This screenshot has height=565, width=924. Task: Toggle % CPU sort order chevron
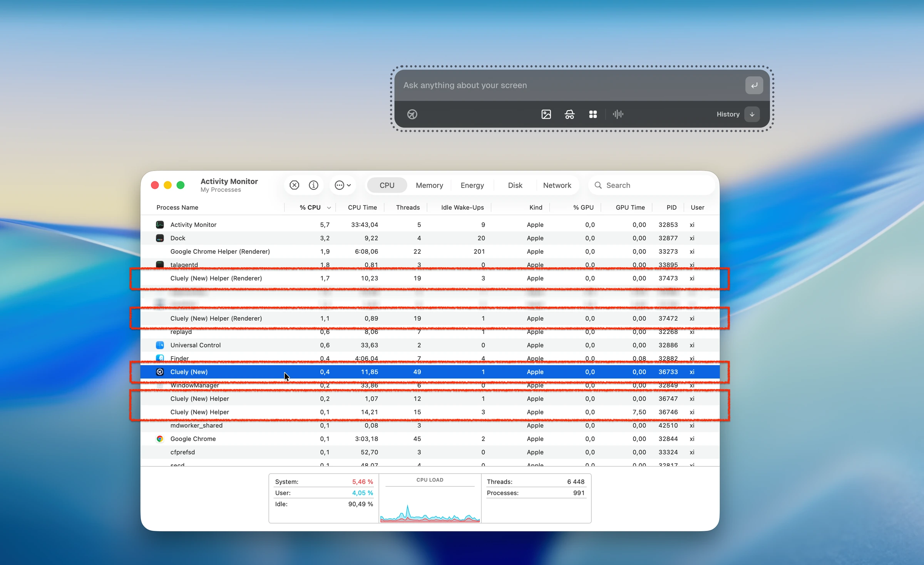[329, 208]
